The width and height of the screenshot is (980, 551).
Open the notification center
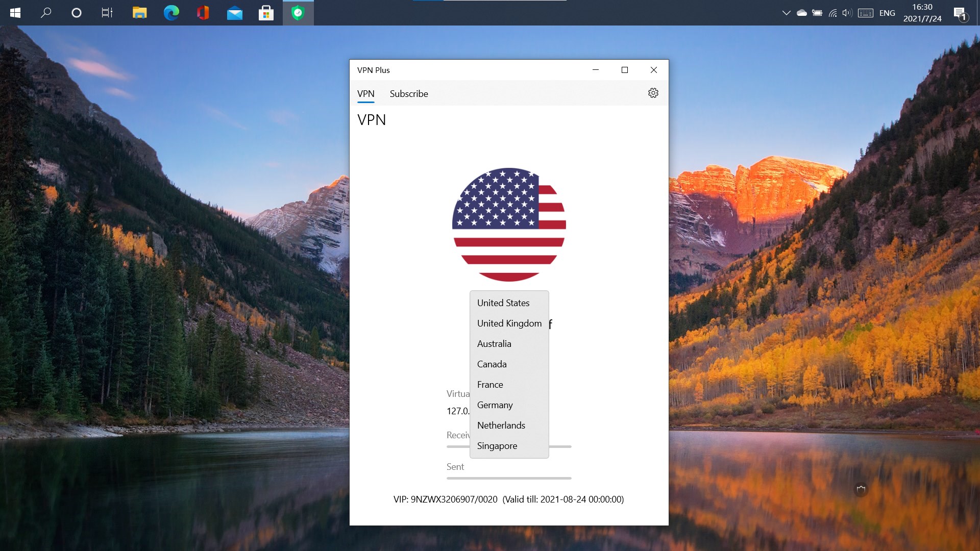pyautogui.click(x=961, y=13)
